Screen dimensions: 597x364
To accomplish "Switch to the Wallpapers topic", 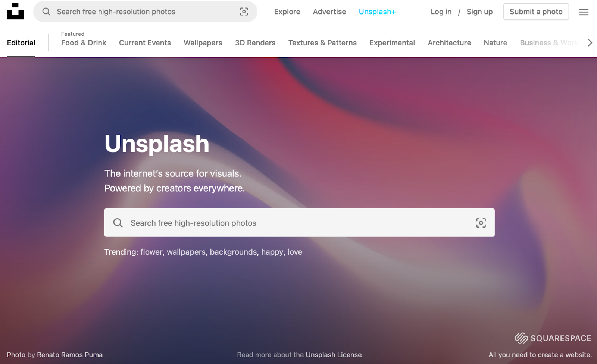I will [203, 43].
